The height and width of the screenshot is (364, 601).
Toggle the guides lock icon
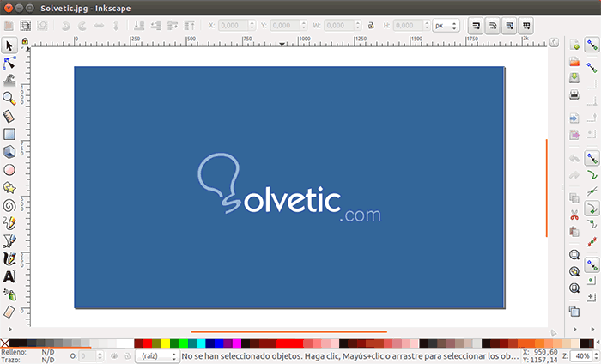coord(25,41)
